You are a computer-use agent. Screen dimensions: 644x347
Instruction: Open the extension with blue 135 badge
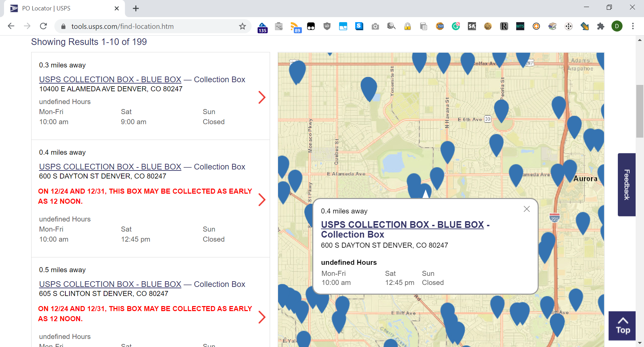[262, 27]
